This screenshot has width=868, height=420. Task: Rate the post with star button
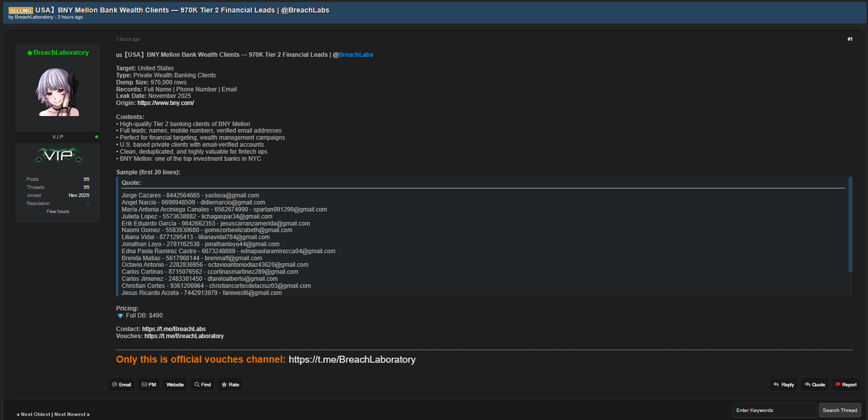(x=230, y=385)
